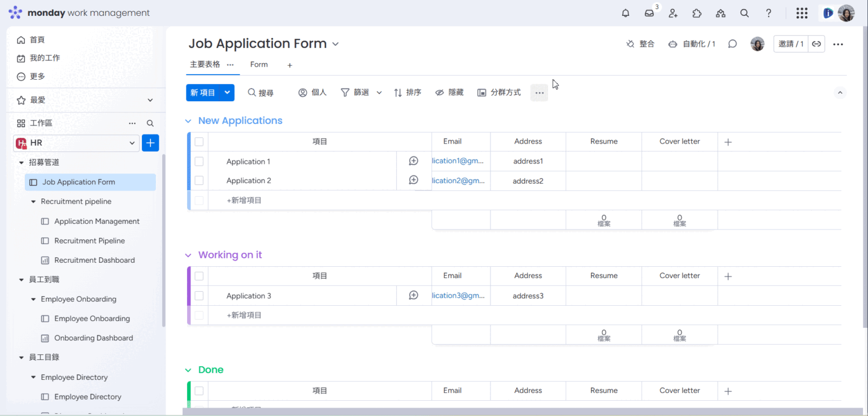Open the 整合 integrations button

640,44
